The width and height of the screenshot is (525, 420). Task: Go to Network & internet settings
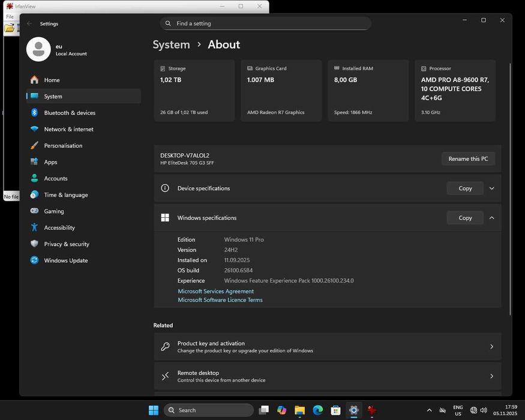coord(83,129)
